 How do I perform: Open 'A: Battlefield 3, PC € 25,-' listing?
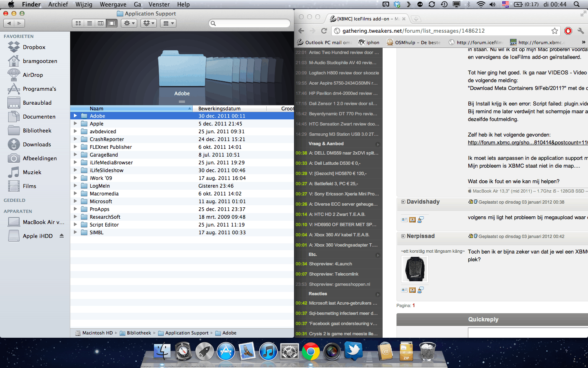click(333, 184)
